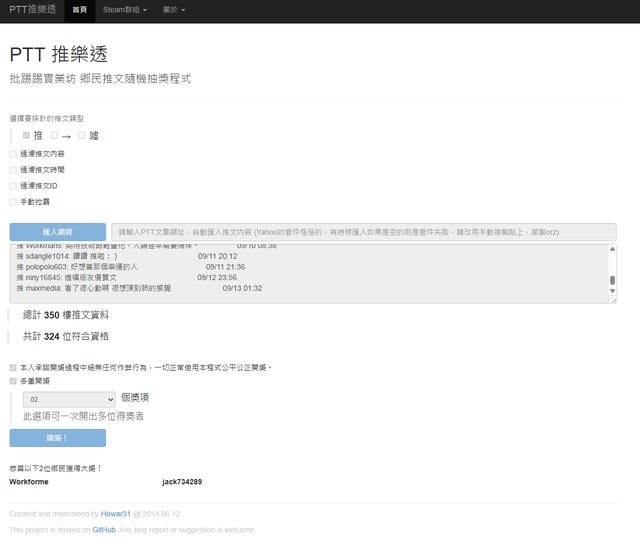Check the 過濾推文ID filter option

[13, 185]
